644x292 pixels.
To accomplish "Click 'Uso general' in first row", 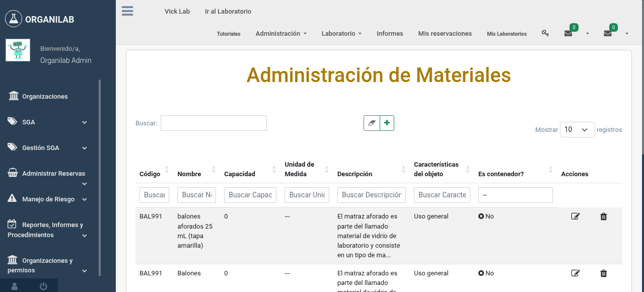I will (431, 216).
